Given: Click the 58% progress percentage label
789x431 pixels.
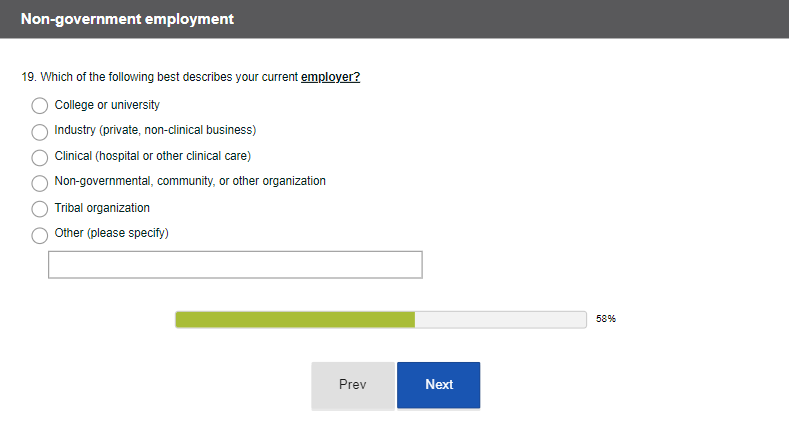Looking at the screenshot, I should tap(605, 319).
